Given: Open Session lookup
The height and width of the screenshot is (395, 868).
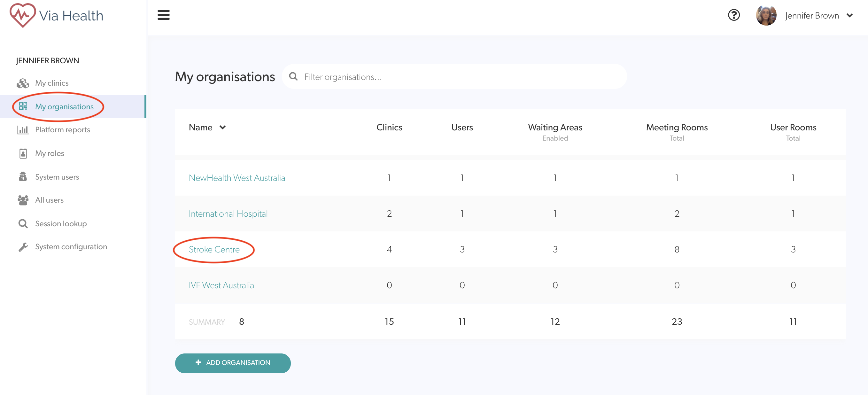Looking at the screenshot, I should [x=61, y=224].
